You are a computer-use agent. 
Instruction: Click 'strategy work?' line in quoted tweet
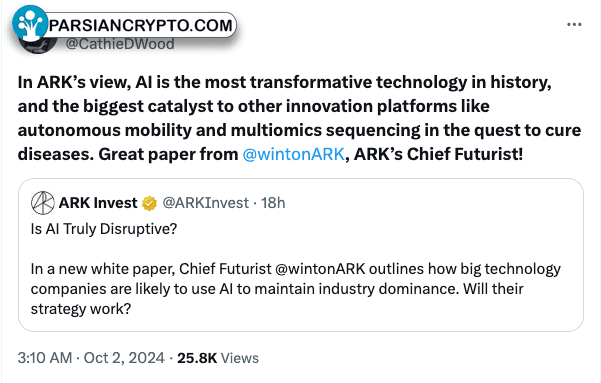(81, 309)
